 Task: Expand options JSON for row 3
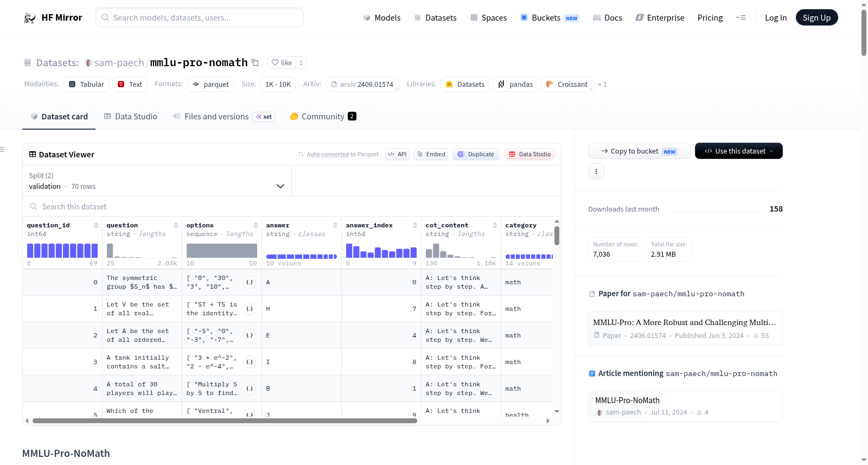(250, 362)
